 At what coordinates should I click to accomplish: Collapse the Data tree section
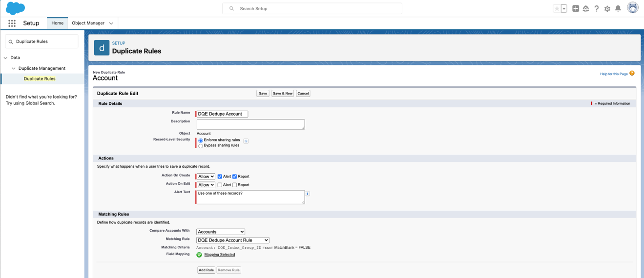(5, 58)
